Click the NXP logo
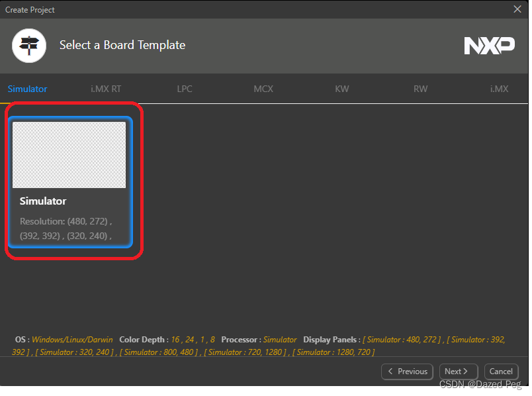This screenshot has height=396, width=532. coord(489,46)
